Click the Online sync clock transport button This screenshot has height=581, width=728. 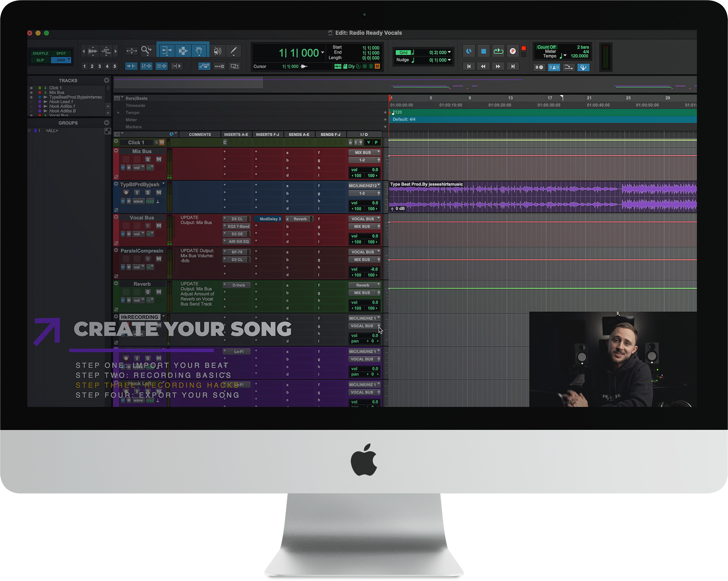(x=469, y=51)
